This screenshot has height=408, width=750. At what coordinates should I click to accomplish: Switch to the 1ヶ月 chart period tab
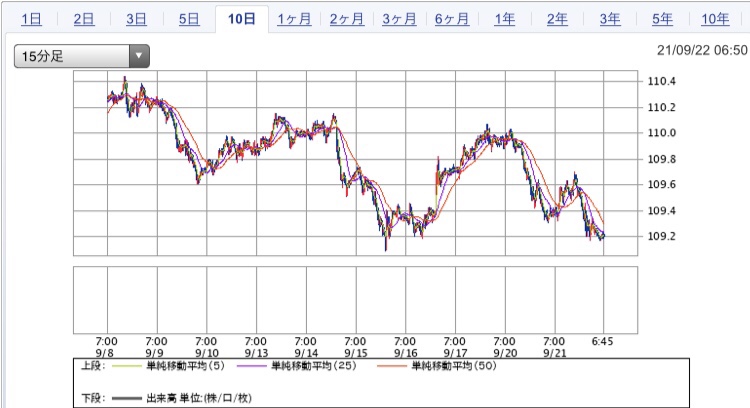[294, 19]
